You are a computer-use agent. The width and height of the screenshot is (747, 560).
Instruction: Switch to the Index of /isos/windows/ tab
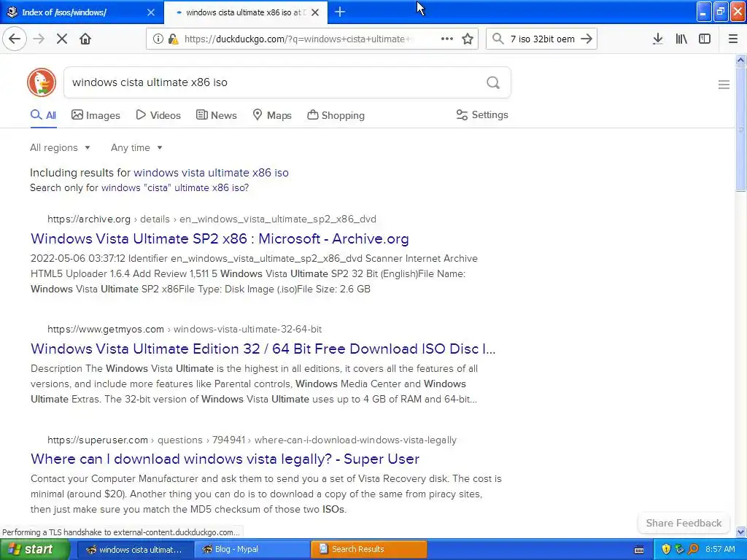pyautogui.click(x=81, y=12)
